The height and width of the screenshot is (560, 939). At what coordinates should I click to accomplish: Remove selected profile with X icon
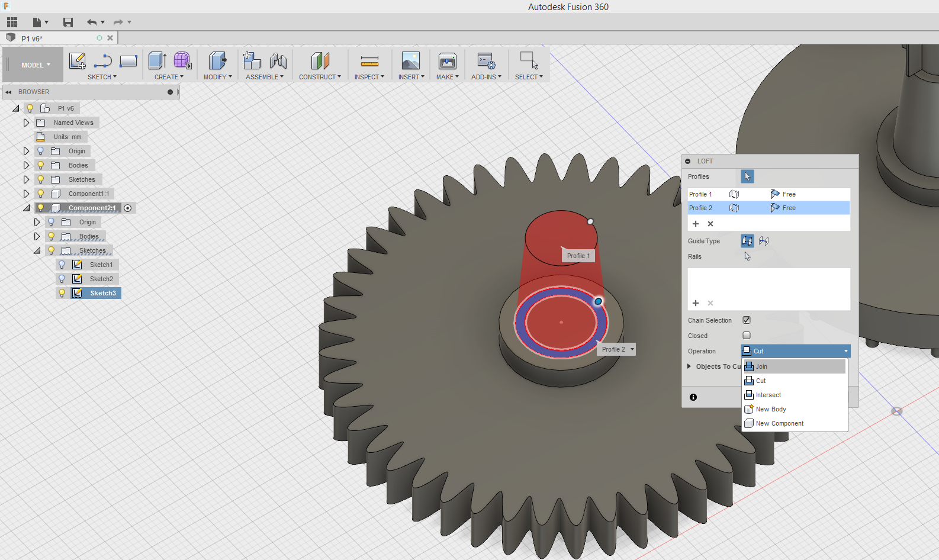[x=710, y=224]
